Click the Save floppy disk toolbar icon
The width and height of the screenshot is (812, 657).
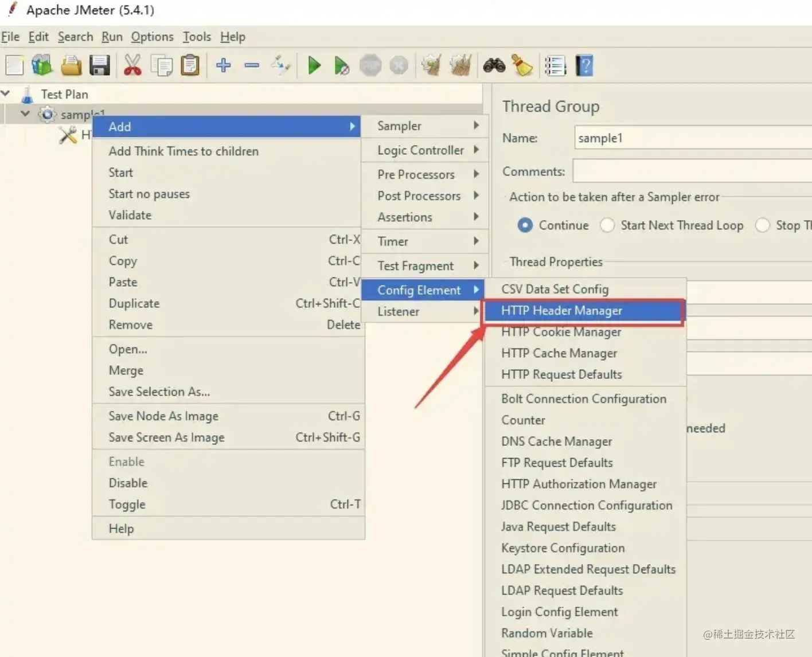[100, 65]
